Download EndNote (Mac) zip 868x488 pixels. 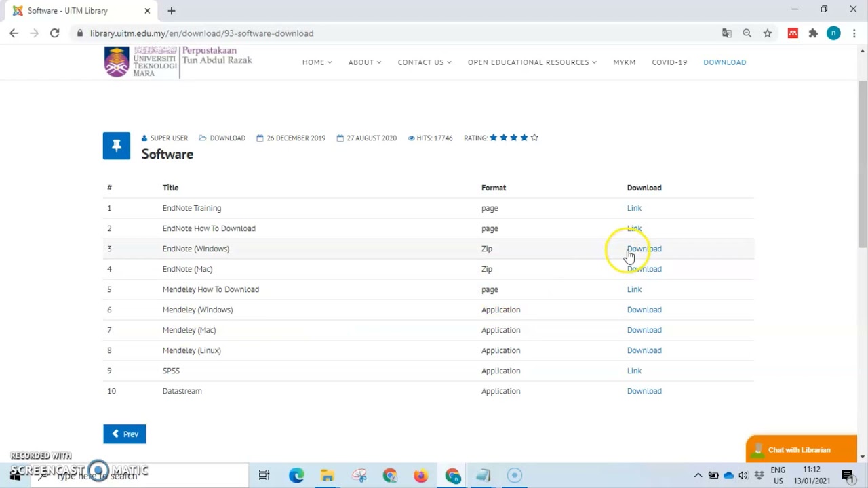tap(644, 269)
